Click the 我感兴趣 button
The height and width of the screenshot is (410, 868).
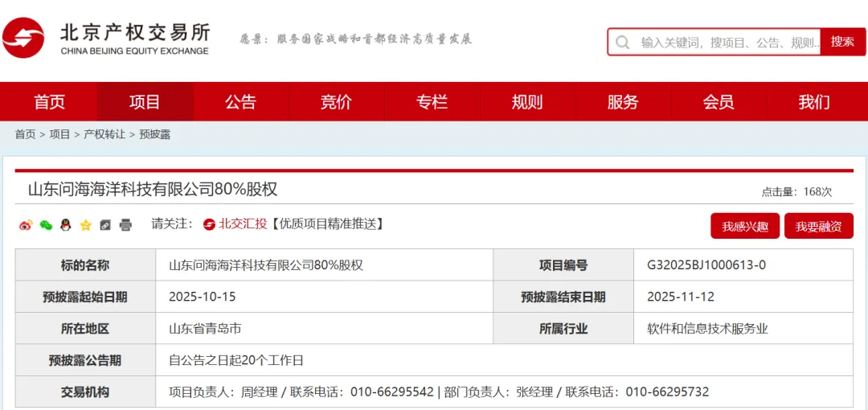[x=744, y=227]
